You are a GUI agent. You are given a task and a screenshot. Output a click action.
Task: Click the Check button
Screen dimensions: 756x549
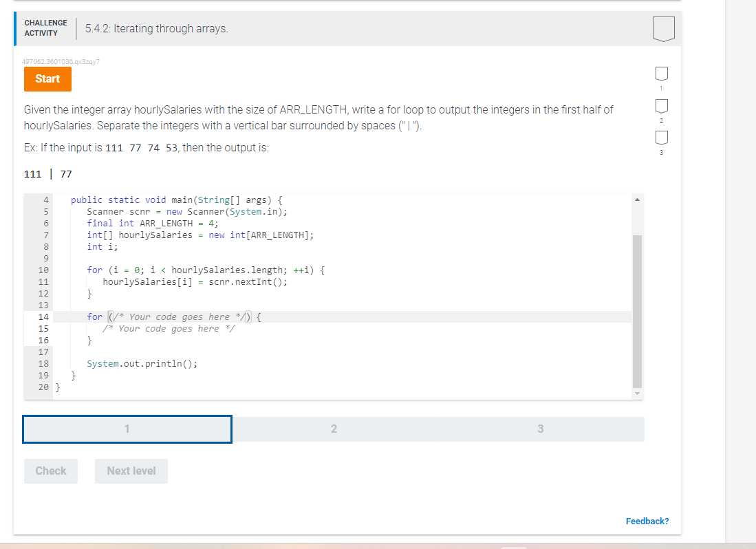tap(51, 471)
